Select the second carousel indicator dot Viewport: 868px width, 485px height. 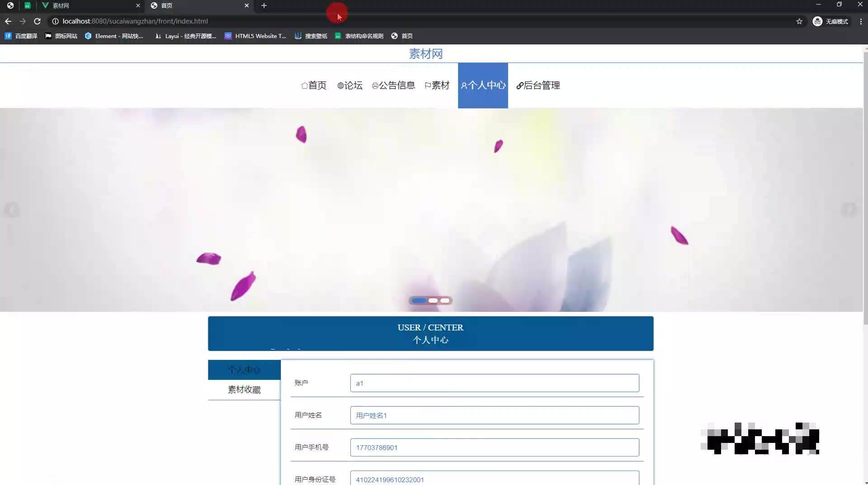(433, 300)
